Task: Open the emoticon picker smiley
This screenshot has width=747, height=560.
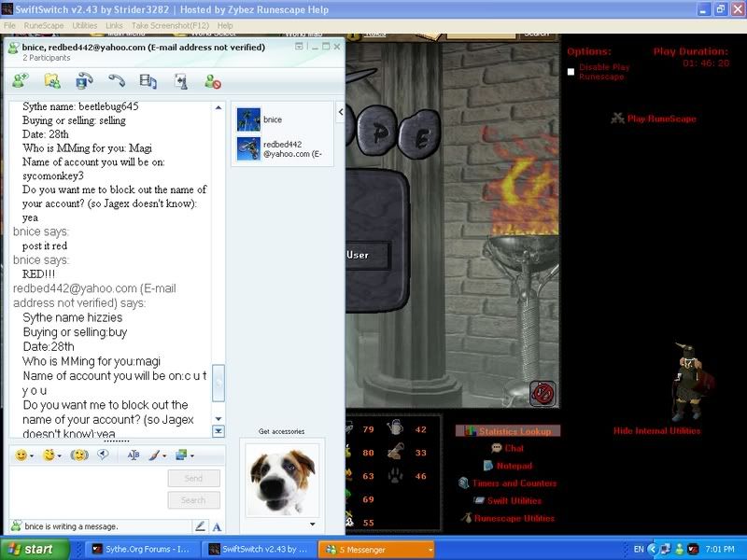Action: pyautogui.click(x=21, y=455)
